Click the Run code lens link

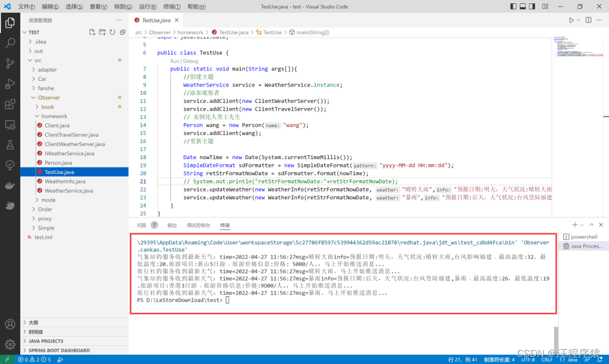point(175,61)
